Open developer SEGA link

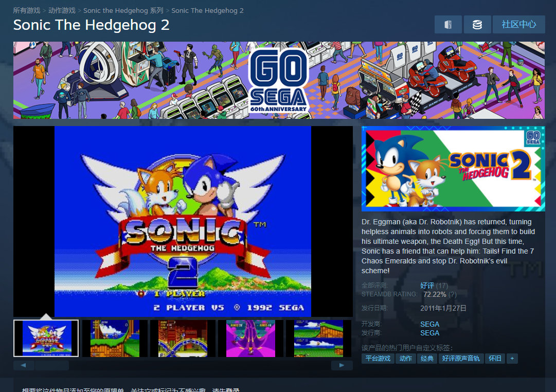click(430, 324)
